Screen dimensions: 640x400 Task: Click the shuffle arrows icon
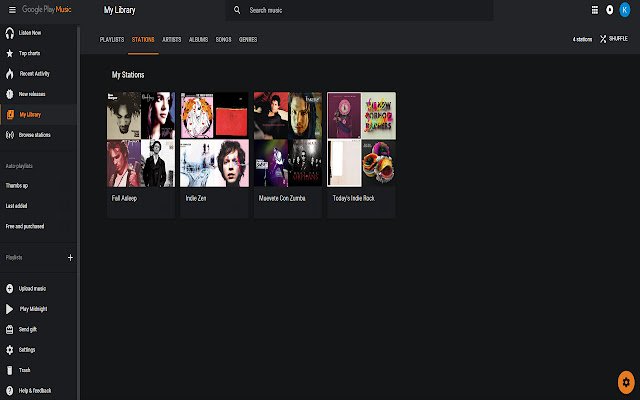[603, 39]
